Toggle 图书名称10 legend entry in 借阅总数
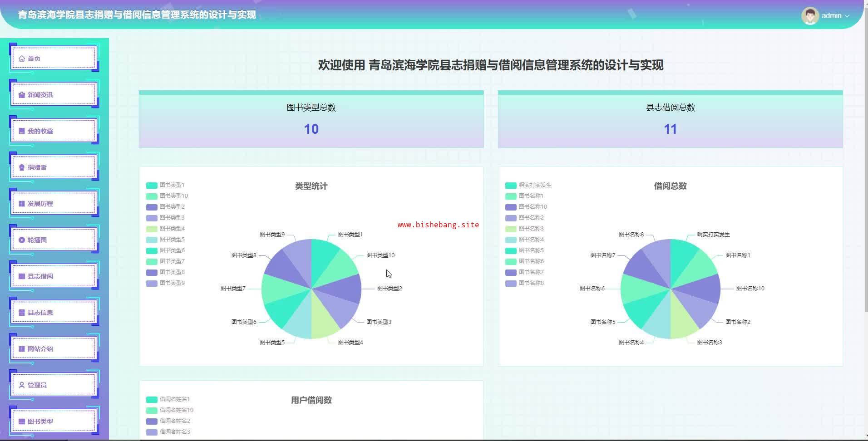The image size is (868, 441). (x=526, y=207)
